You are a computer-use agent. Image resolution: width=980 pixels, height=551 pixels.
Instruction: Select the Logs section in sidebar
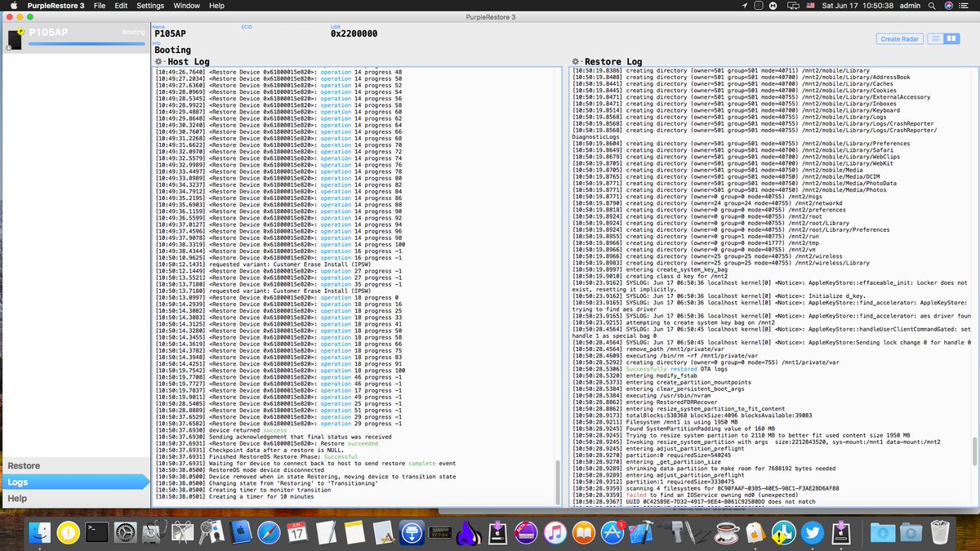[75, 482]
